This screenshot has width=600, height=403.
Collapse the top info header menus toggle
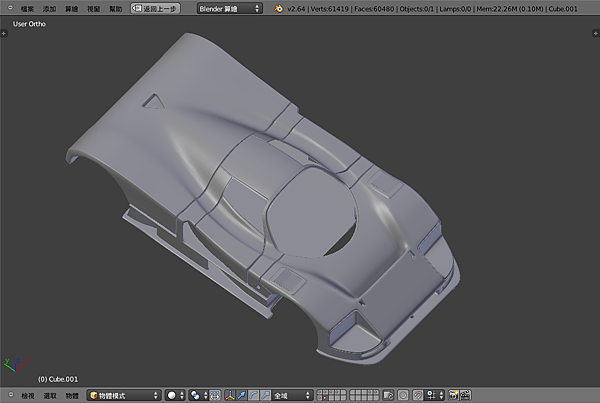10,8
